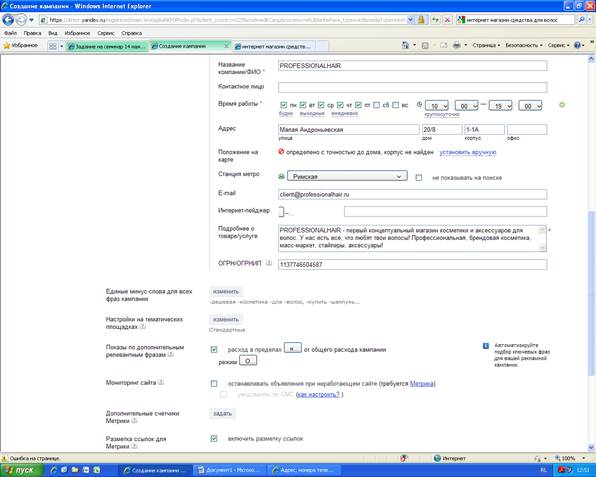Open end hour dropdown showing 19
This screenshot has height=477, width=596.
point(501,106)
